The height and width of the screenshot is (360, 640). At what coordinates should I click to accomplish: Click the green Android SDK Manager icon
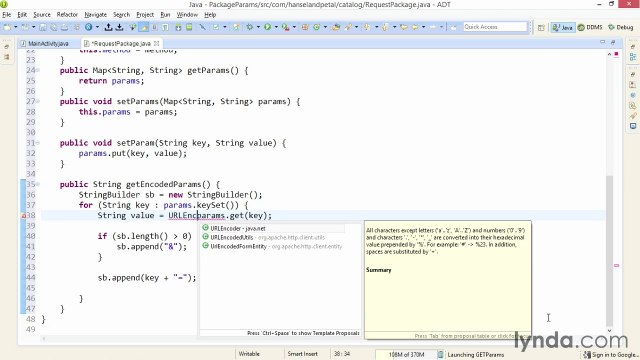[x=178, y=27]
